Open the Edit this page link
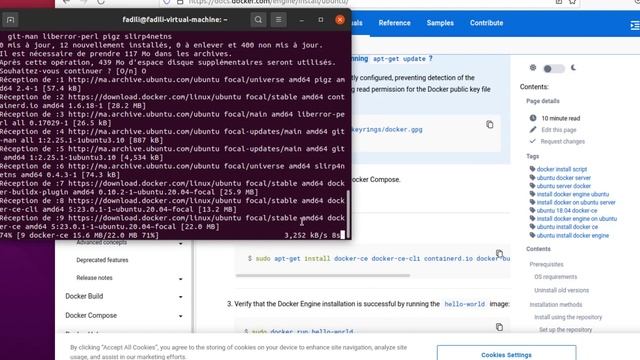This screenshot has height=360, width=640. click(x=559, y=130)
